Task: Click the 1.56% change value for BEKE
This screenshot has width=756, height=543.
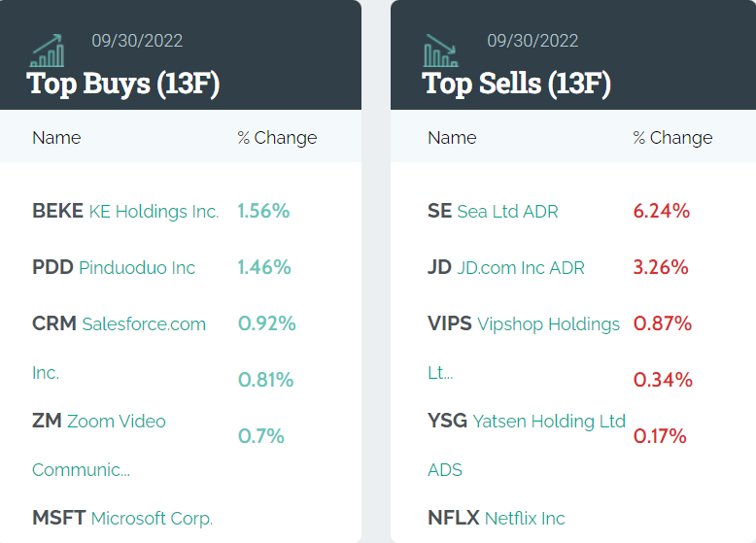Action: pyautogui.click(x=263, y=211)
